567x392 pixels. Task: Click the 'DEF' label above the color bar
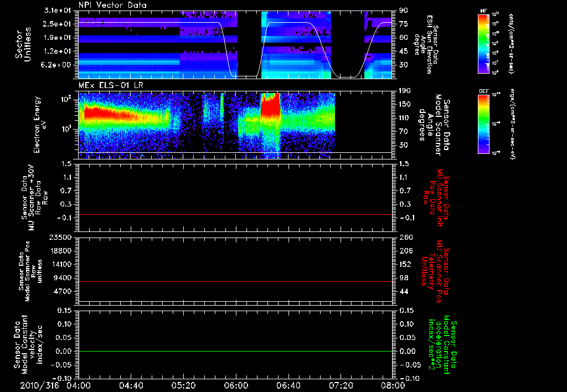click(x=483, y=91)
